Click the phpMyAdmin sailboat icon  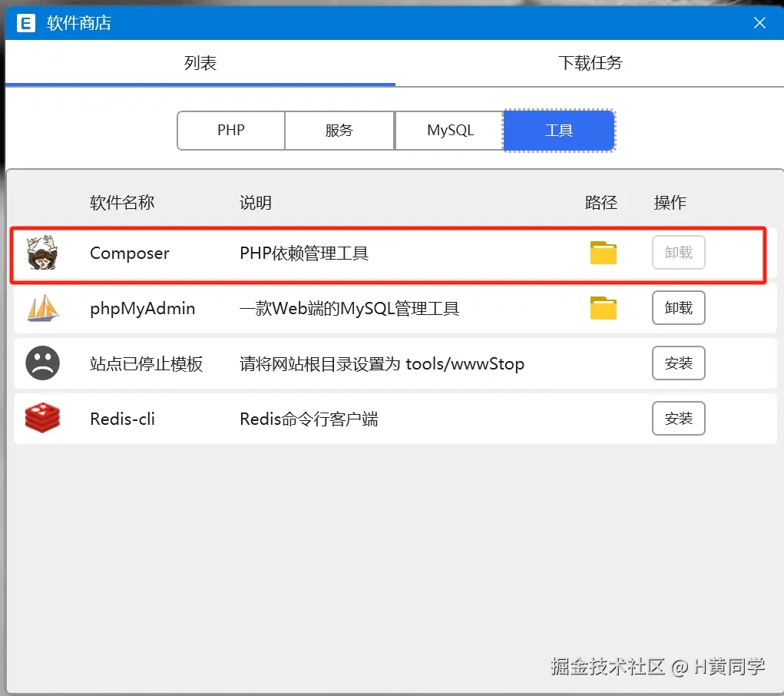[43, 308]
